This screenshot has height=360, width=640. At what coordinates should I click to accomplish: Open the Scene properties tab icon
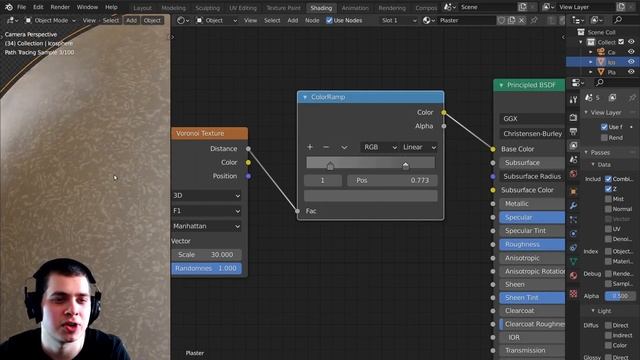[573, 159]
